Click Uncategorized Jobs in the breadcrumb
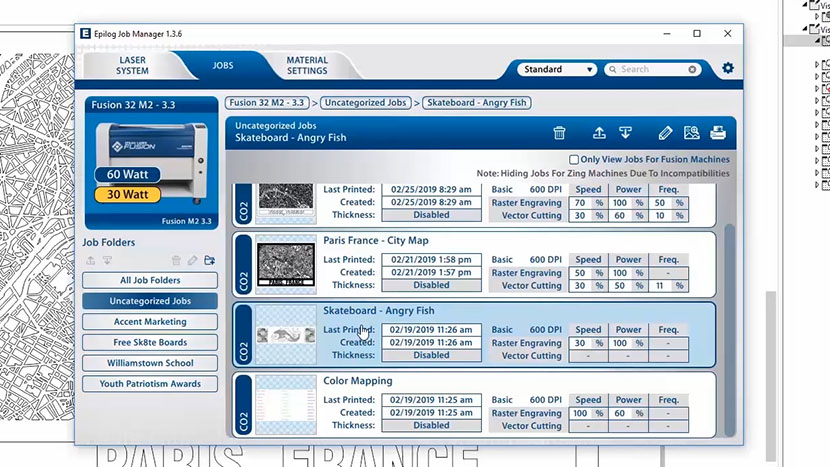Image resolution: width=830 pixels, height=467 pixels. (x=368, y=103)
